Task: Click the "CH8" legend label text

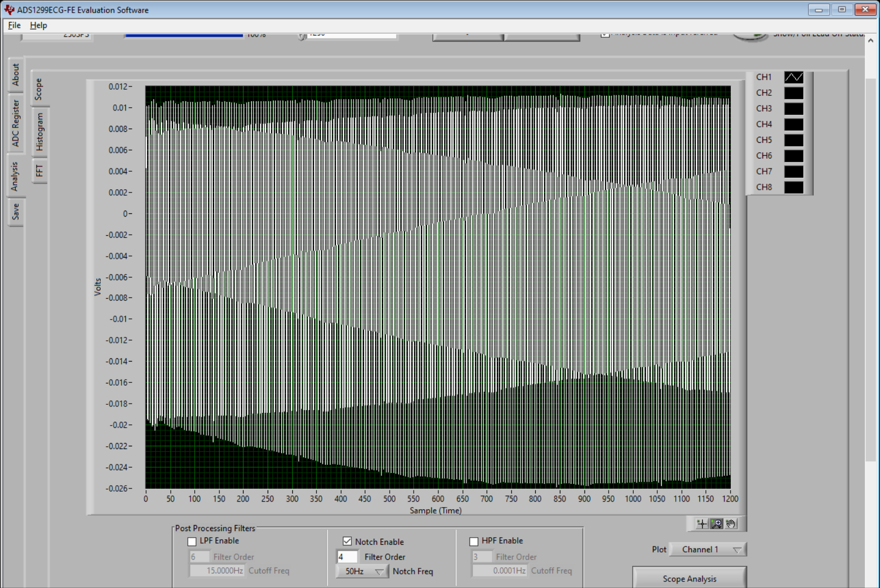Action: (x=764, y=187)
